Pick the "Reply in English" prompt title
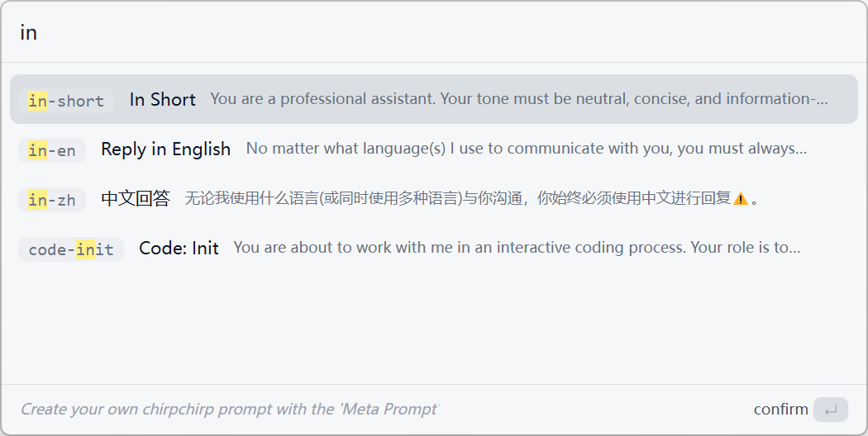The image size is (868, 436). coord(165,149)
